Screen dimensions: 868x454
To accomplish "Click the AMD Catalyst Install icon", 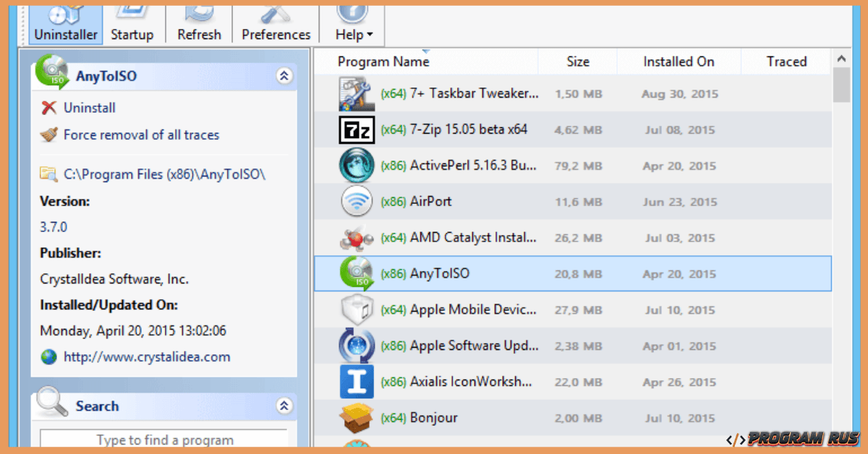I will [x=357, y=238].
